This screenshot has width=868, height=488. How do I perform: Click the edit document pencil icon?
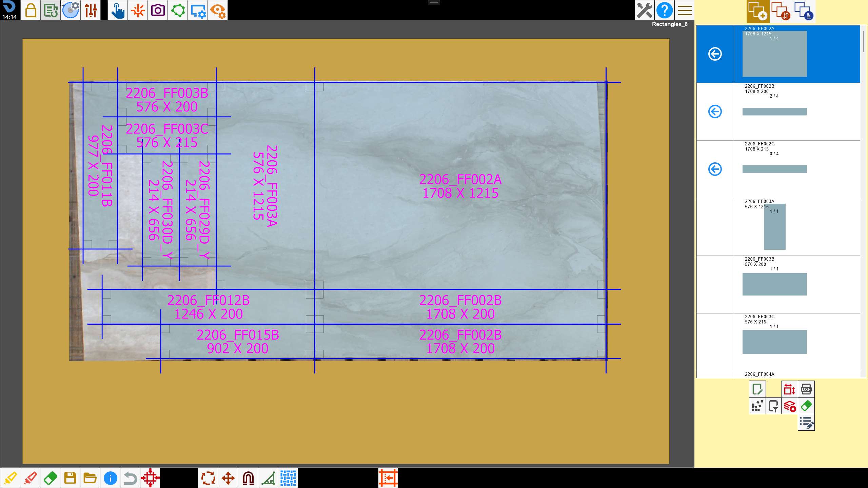[x=757, y=389]
